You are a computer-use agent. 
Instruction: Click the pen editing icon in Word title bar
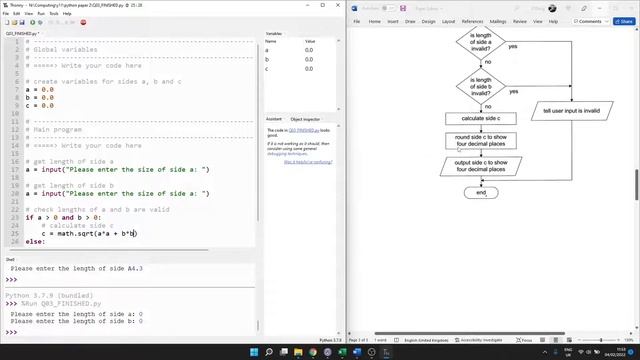click(x=584, y=8)
